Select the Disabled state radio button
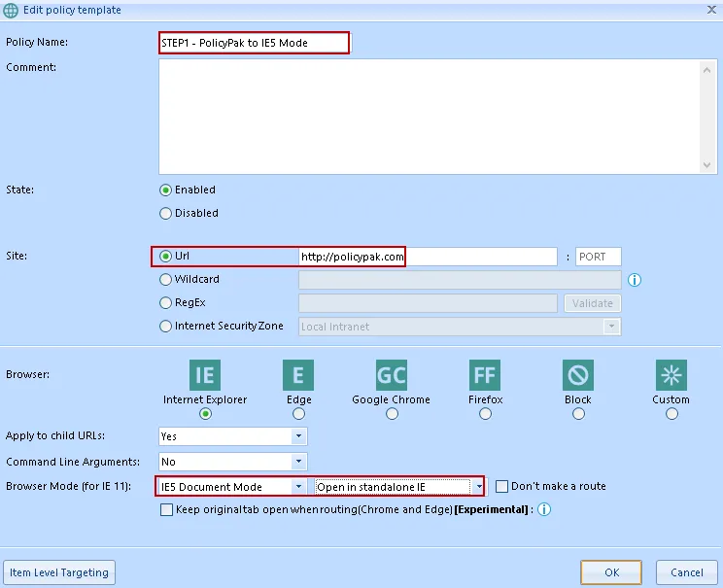The width and height of the screenshot is (723, 588). click(x=166, y=213)
